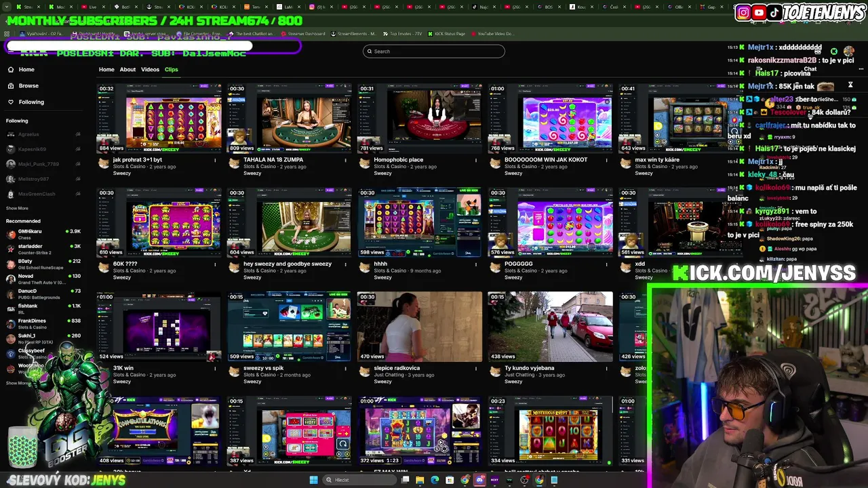Open options menu for clip '60K ????'
Image resolution: width=868 pixels, height=488 pixels.
(215, 265)
